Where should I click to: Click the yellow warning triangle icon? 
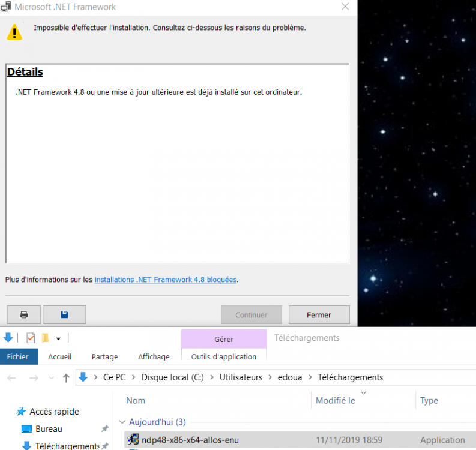click(14, 32)
